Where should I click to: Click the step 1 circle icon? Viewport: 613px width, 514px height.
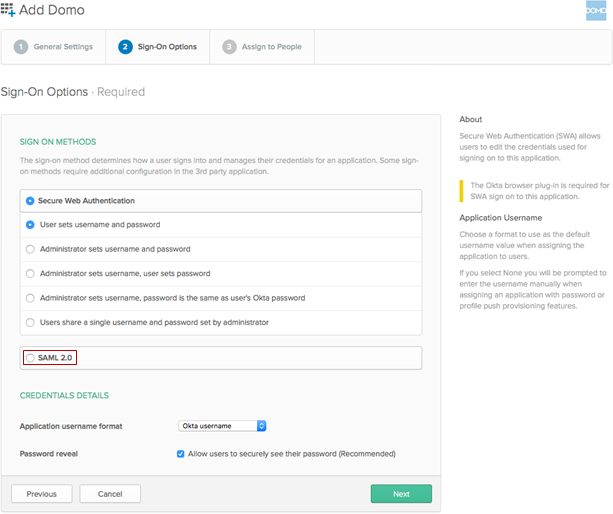click(21, 47)
